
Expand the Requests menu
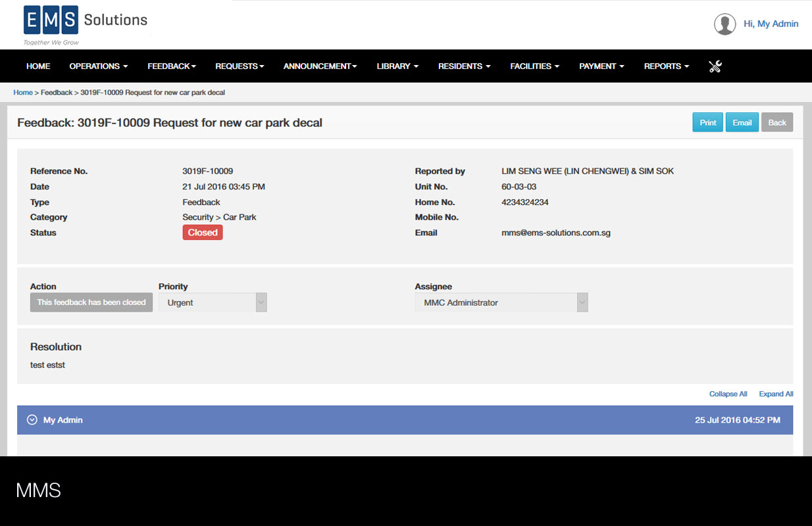coord(240,66)
